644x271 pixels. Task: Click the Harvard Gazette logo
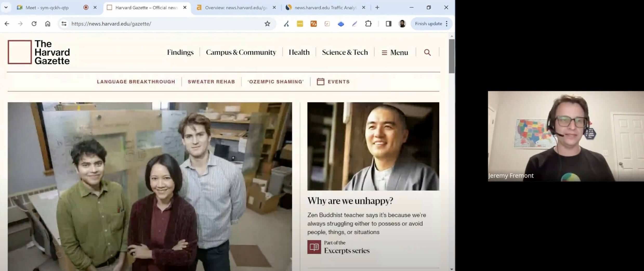pos(39,52)
